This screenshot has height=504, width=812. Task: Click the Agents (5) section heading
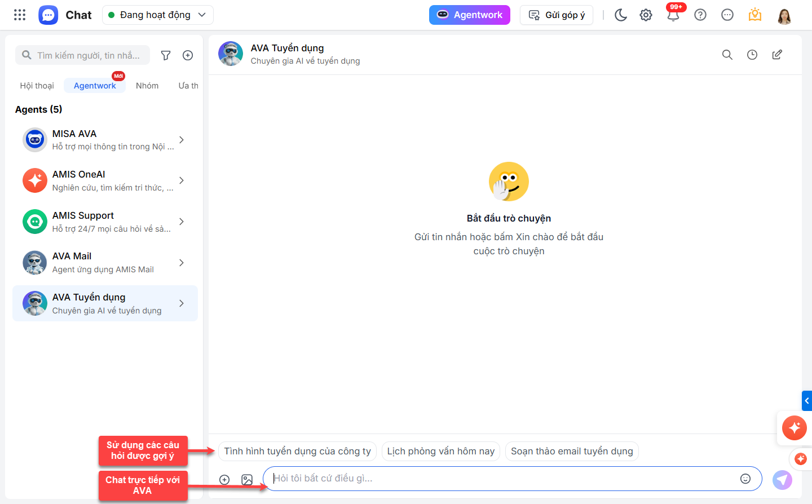(39, 109)
